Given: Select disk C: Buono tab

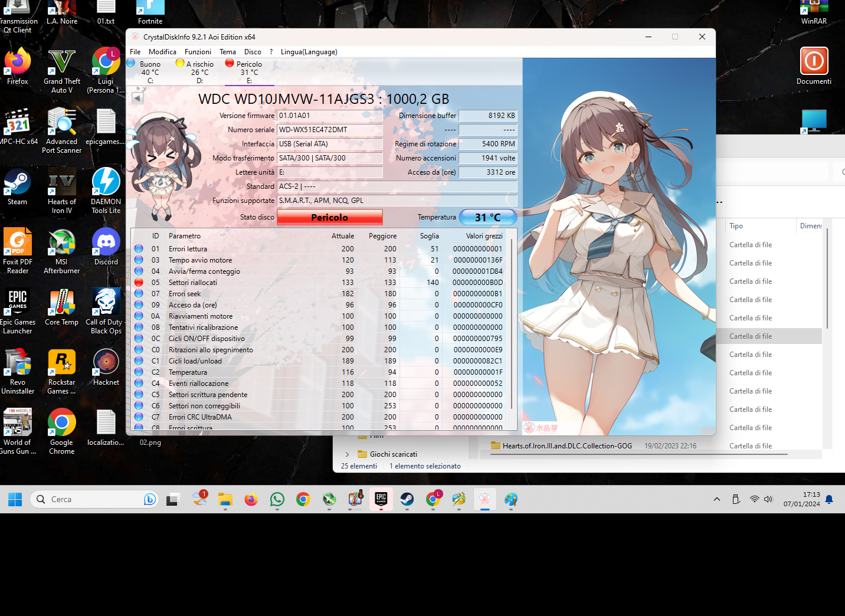Looking at the screenshot, I should pos(150,71).
